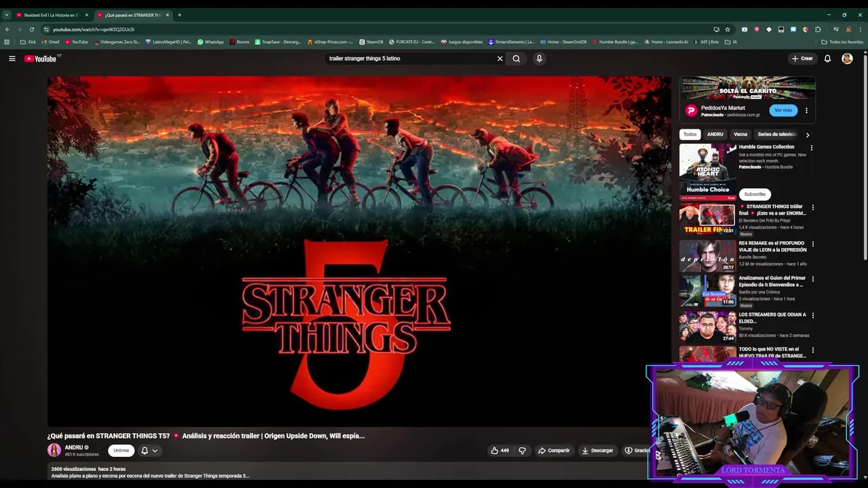
Task: Open options for RE4 REMAKE video
Action: click(813, 244)
